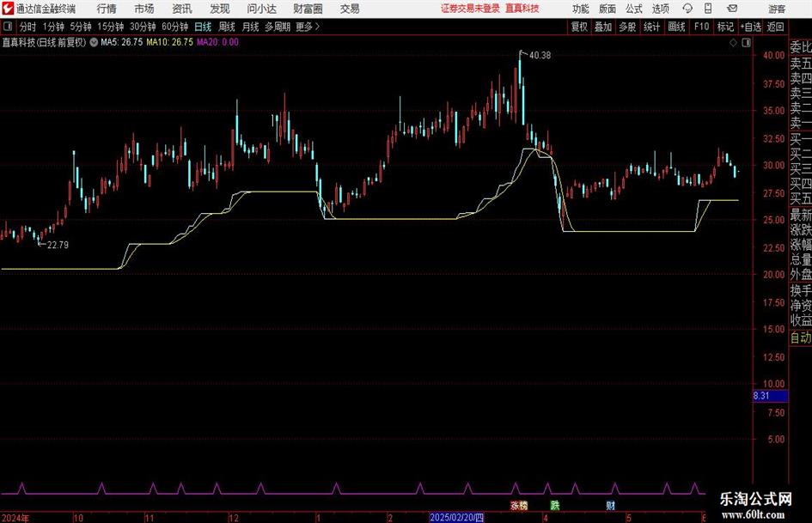Click the 游客 guest account label
Screen dimensions: 812x523
click(x=776, y=9)
